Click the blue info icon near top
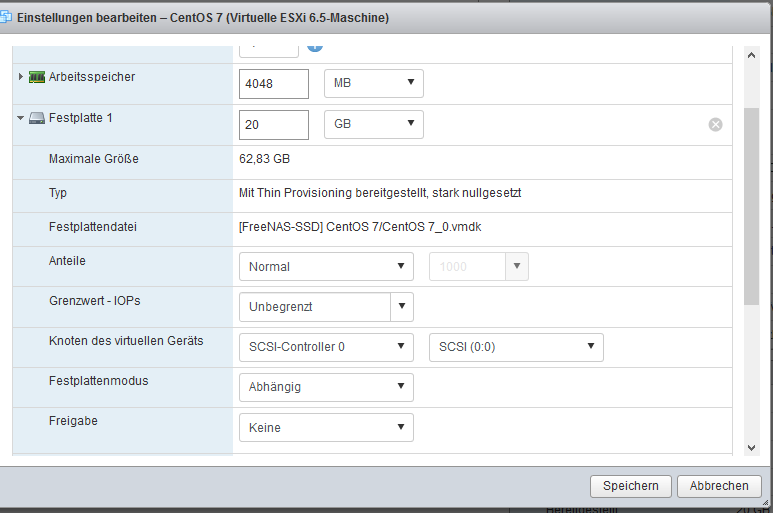Screen dimensions: 773x513 click(x=315, y=45)
